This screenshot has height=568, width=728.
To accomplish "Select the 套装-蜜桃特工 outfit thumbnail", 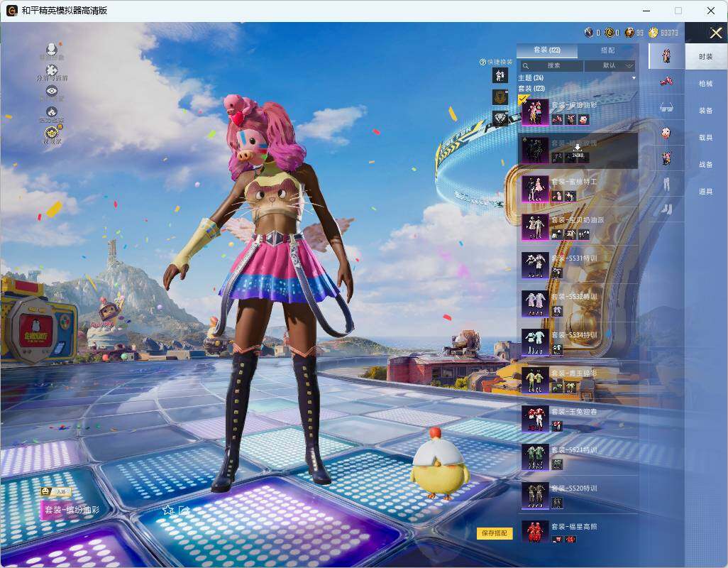I will [535, 189].
